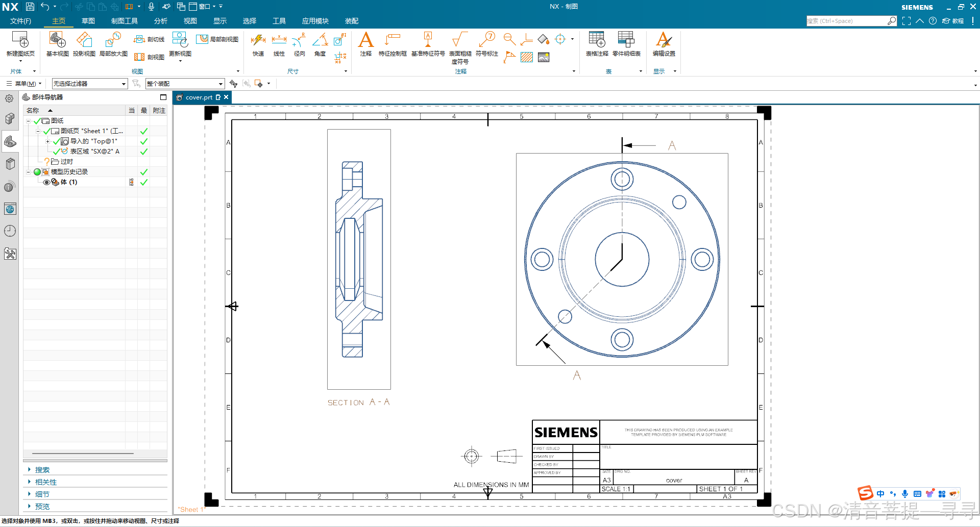Toggle the green status of 模型历史记录
This screenshot has width=980, height=527.
pos(37,172)
